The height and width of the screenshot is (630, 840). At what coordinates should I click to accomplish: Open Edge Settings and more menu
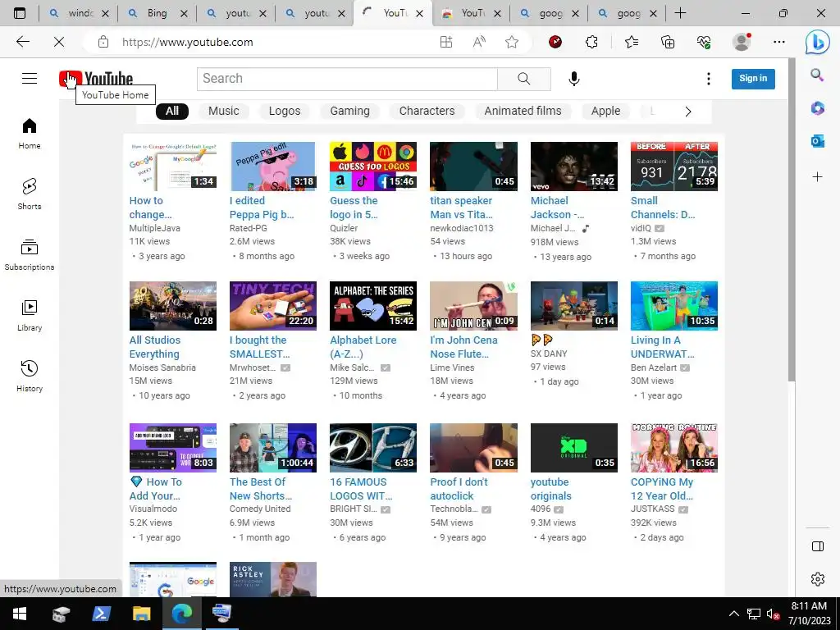[x=779, y=42]
